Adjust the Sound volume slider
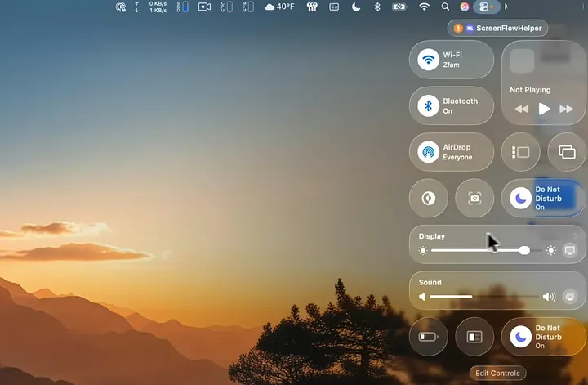Screen dimensions: 588x385 (x=484, y=297)
